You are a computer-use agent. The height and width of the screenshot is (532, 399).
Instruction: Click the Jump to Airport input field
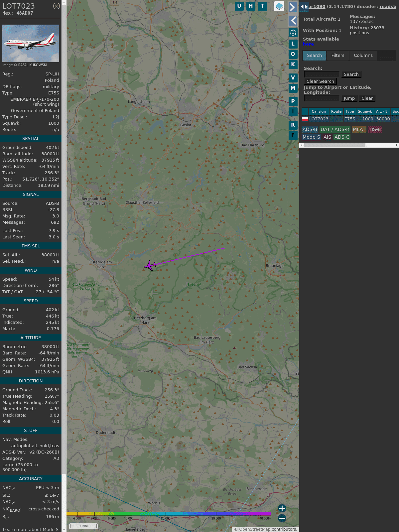pos(322,98)
